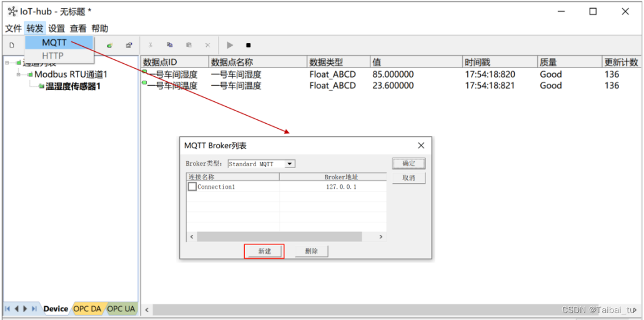The image size is (644, 320).
Task: Click the timestamp 17:54:18:820
Action: (x=490, y=75)
